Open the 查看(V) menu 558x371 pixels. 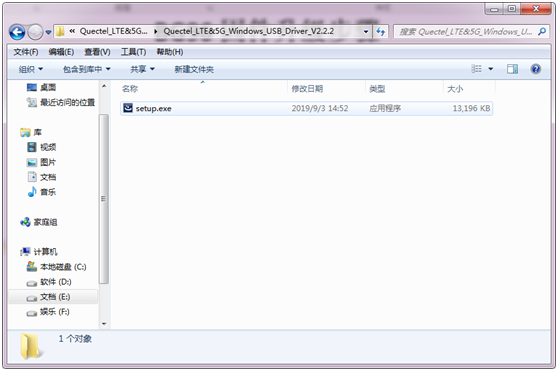tap(97, 52)
